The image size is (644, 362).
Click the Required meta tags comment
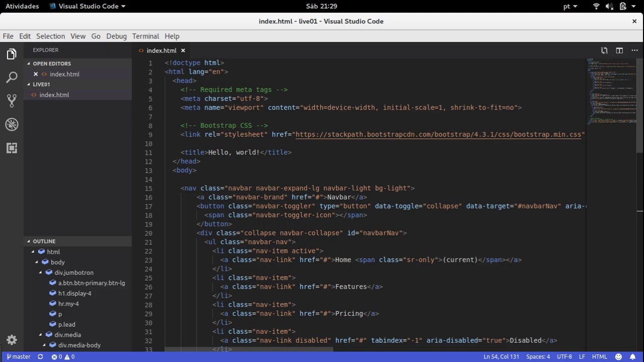(234, 89)
